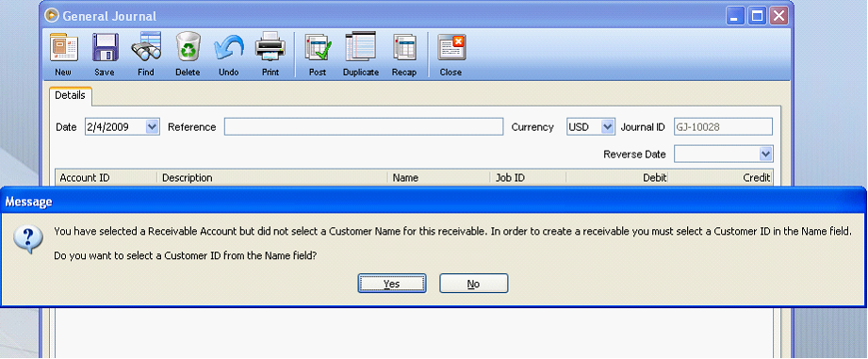This screenshot has width=868, height=359.
Task: Minimize the General Journal window
Action: (x=736, y=16)
